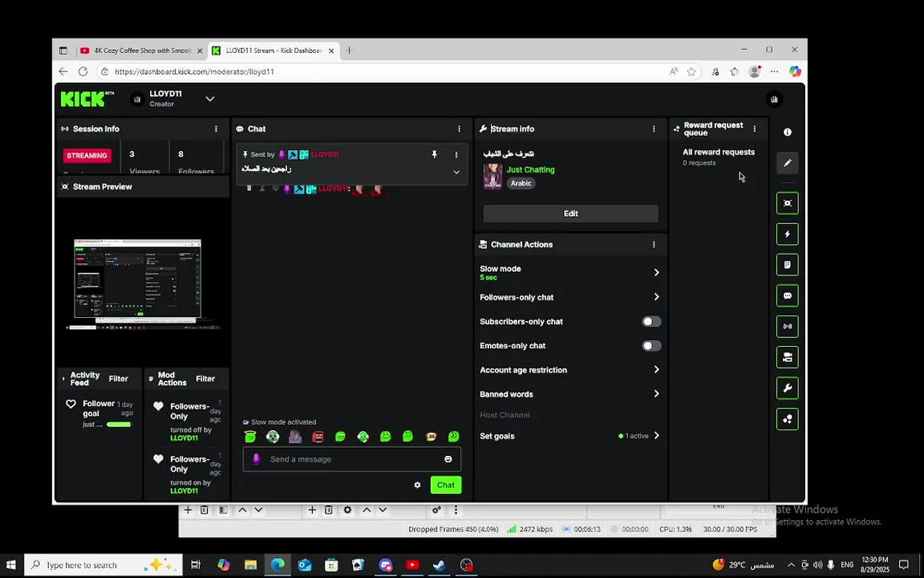Click the Windows taskbar search box
924x578 pixels.
pos(103,565)
